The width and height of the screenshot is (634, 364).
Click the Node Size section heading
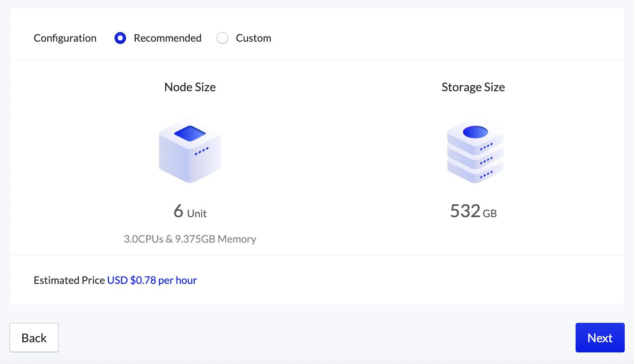(190, 87)
